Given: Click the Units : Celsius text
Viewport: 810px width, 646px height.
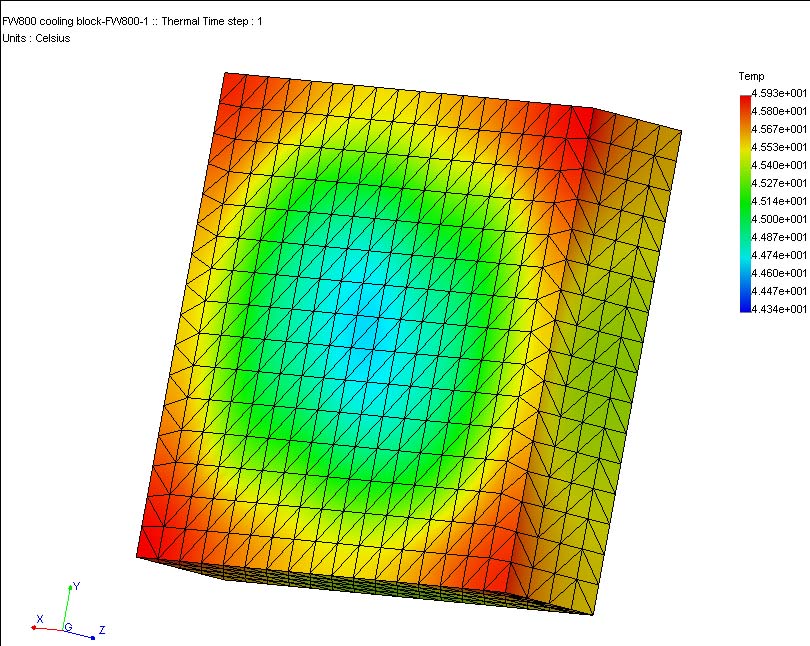Looking at the screenshot, I should coord(35,38).
